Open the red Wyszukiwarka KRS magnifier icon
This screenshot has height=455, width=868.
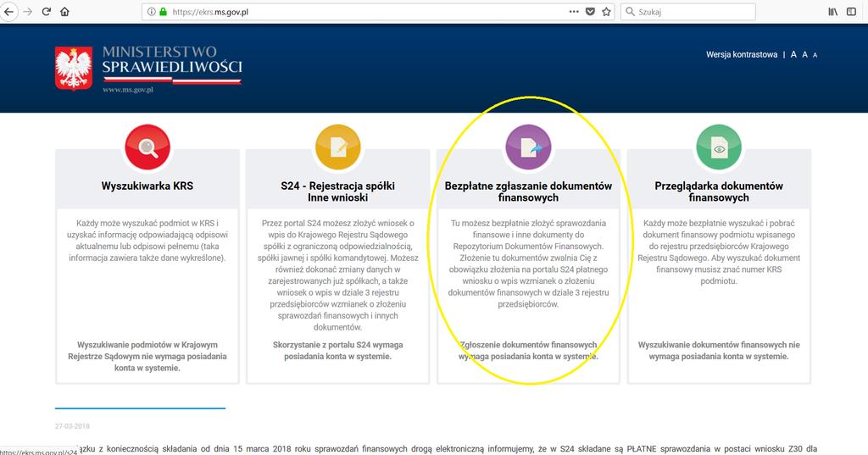click(147, 147)
